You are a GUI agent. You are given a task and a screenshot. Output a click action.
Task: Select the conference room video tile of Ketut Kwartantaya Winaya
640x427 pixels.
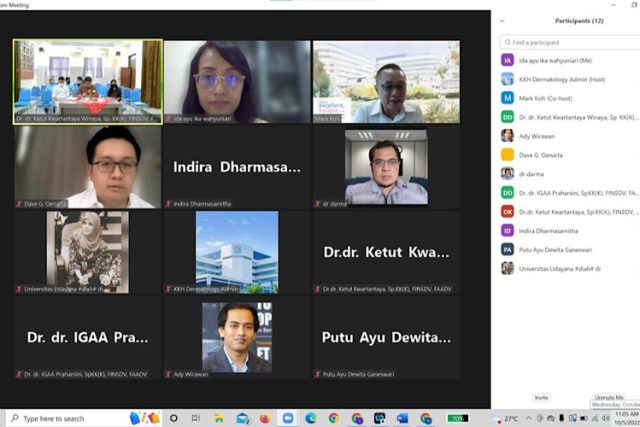click(88, 82)
